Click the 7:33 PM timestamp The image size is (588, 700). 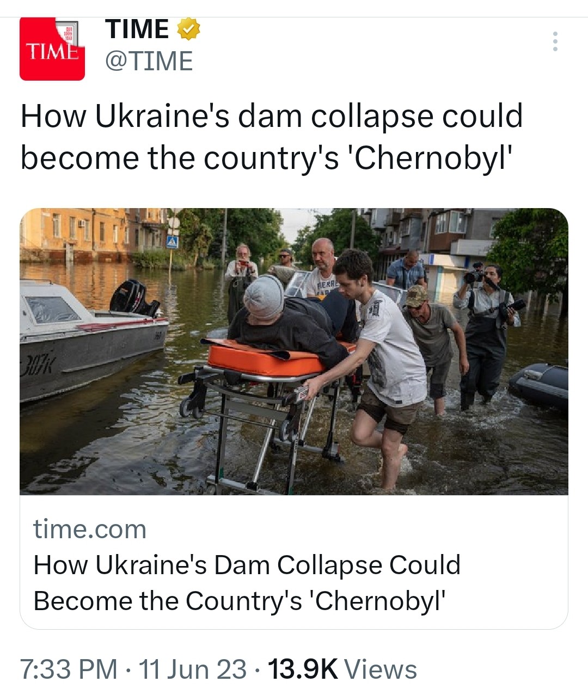69,669
